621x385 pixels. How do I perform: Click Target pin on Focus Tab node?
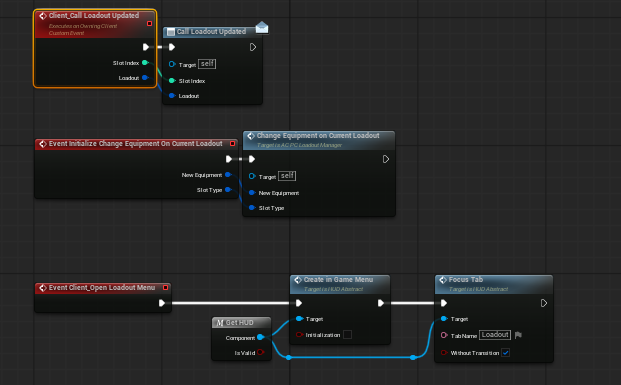pos(444,318)
